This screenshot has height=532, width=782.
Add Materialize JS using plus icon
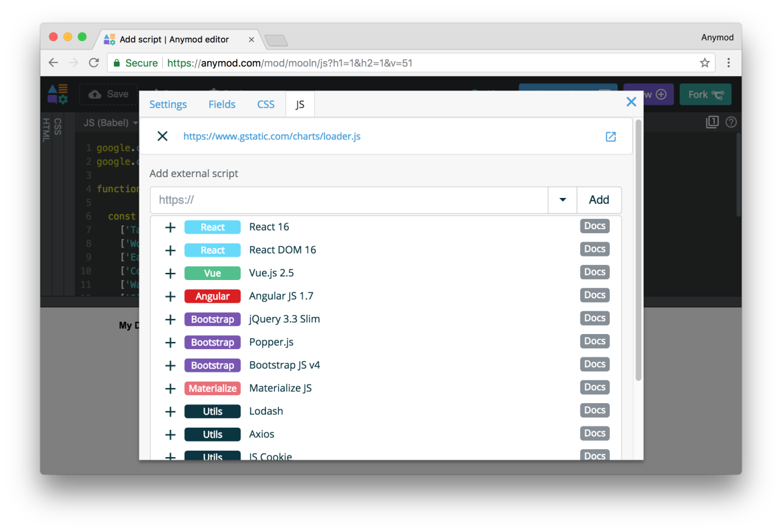[x=170, y=389]
